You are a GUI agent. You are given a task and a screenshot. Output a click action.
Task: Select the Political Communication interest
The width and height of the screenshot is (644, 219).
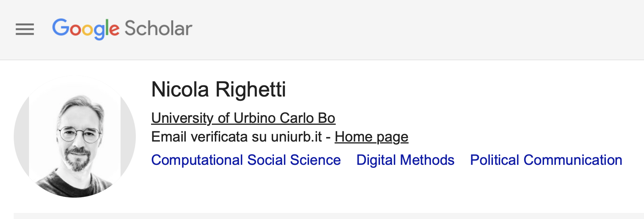pos(546,160)
